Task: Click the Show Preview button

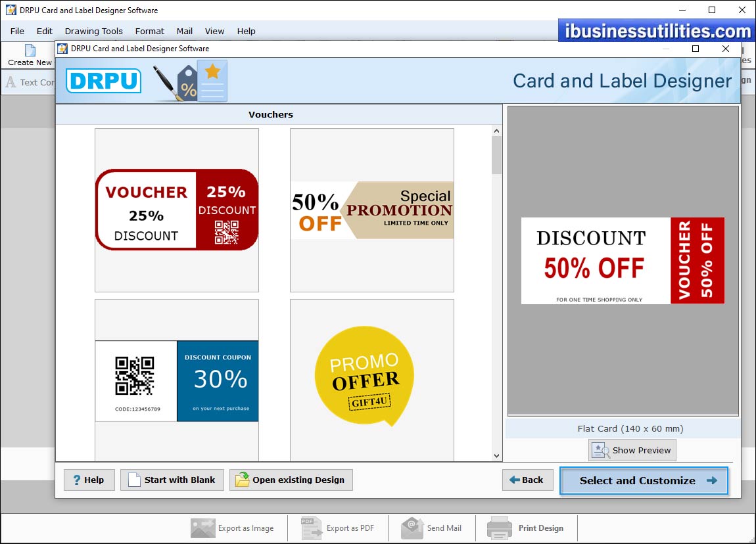Action: (x=632, y=450)
